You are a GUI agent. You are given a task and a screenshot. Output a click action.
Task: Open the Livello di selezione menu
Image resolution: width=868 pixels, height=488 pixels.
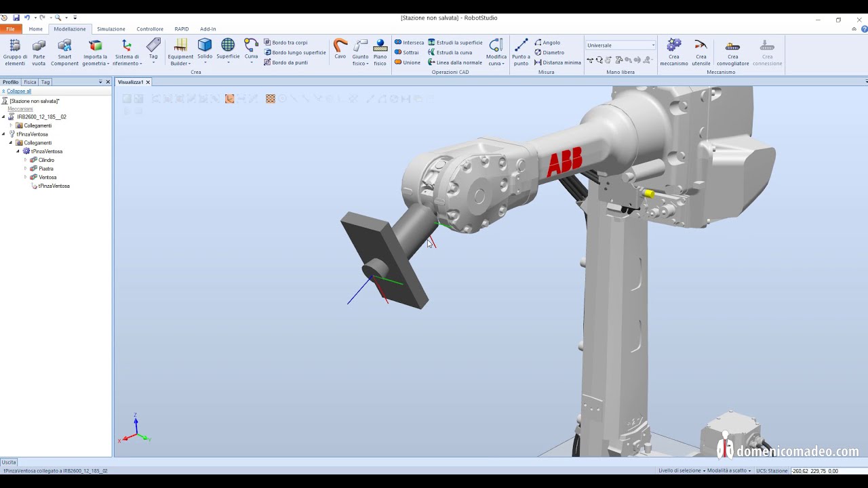[x=680, y=470]
